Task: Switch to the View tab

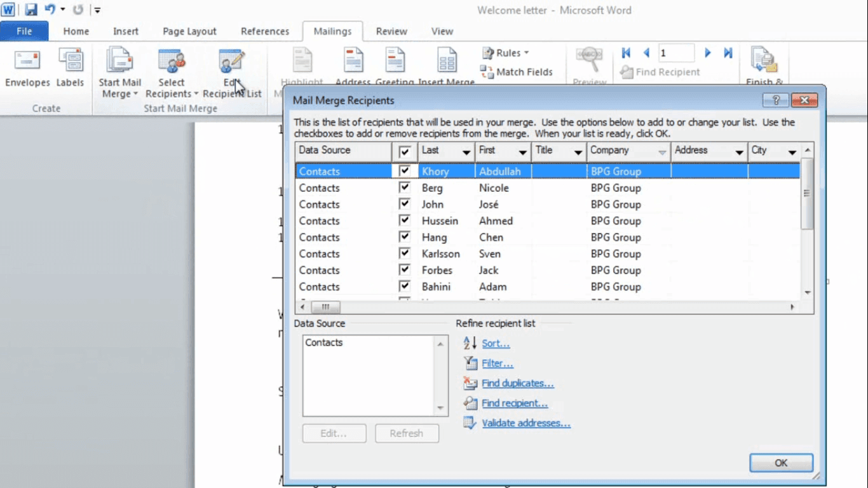Action: pyautogui.click(x=442, y=31)
